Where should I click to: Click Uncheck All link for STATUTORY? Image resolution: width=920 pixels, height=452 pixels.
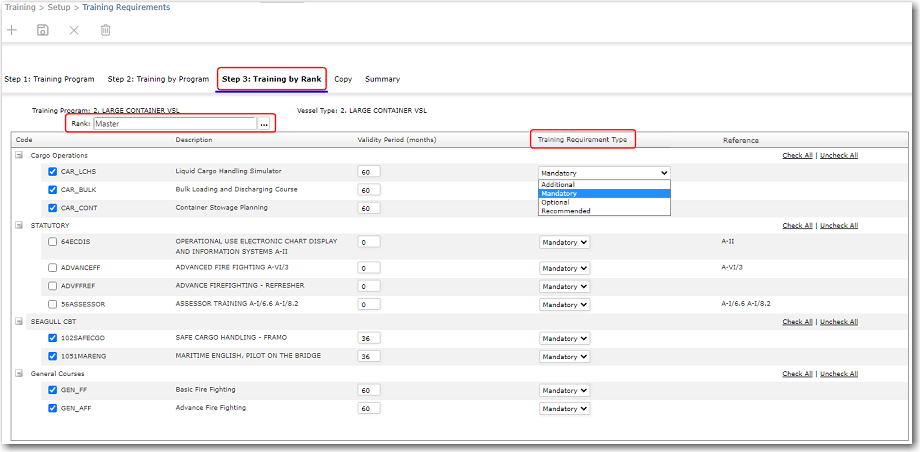coord(839,226)
